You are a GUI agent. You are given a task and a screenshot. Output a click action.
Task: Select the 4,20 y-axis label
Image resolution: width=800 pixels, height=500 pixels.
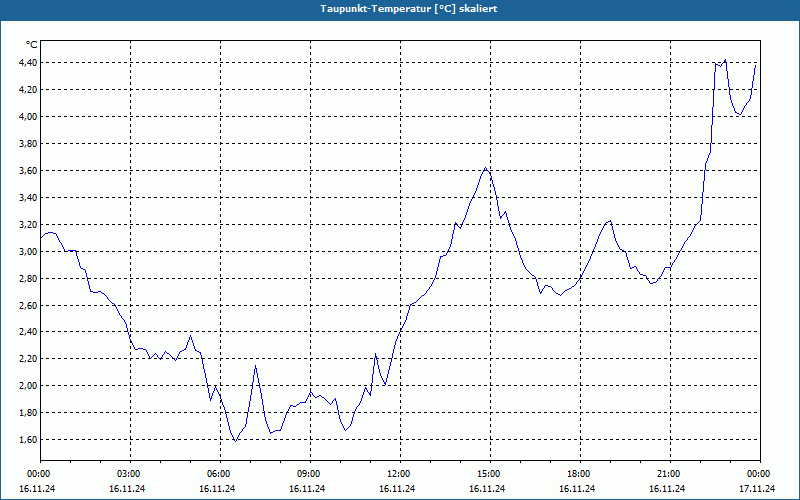28,90
